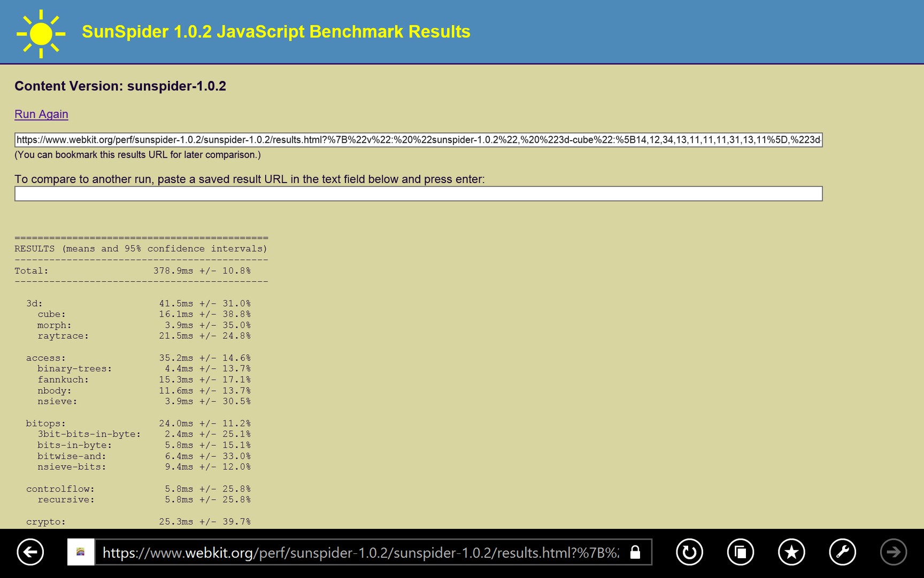924x578 pixels.
Task: Focus the empty comparison URL field
Action: pyautogui.click(x=418, y=194)
